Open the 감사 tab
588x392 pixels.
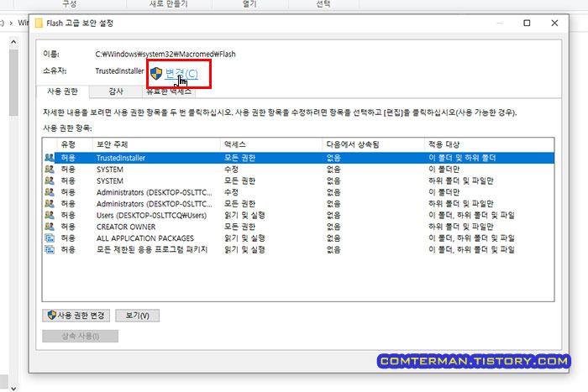point(116,91)
